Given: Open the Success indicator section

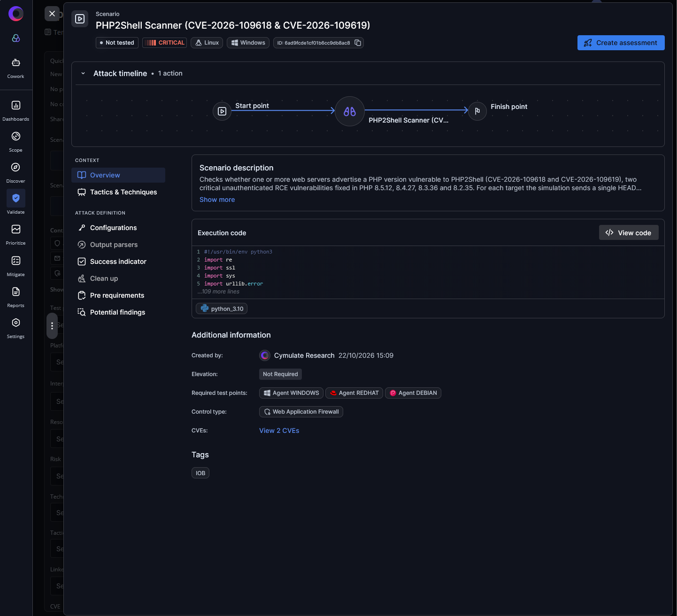Looking at the screenshot, I should (x=118, y=262).
